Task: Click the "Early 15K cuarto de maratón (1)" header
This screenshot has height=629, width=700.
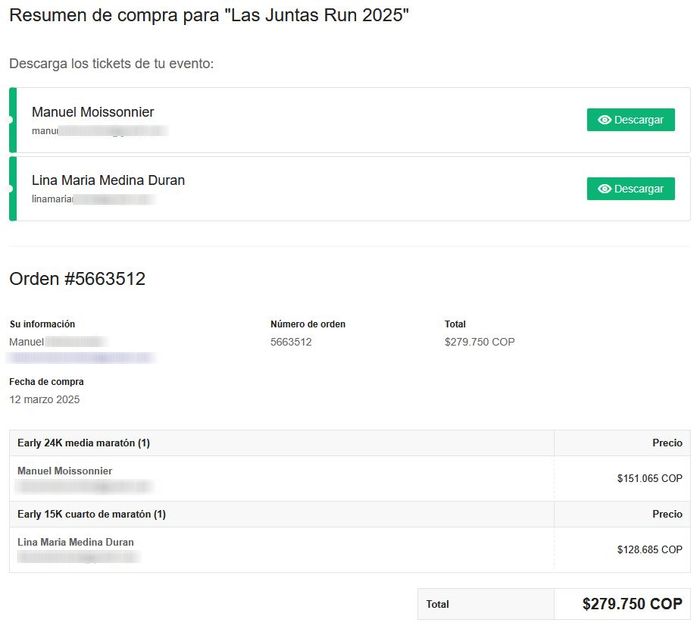Action: coord(92,514)
